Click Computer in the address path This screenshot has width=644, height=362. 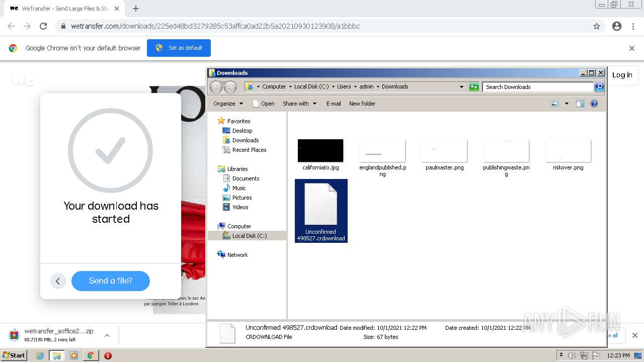(274, 86)
